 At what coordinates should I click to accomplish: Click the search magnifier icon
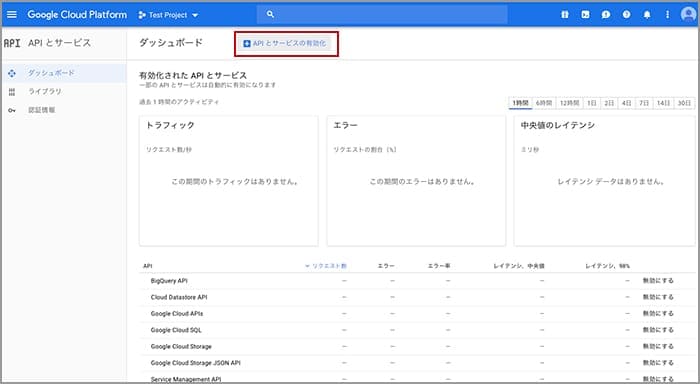pos(270,14)
